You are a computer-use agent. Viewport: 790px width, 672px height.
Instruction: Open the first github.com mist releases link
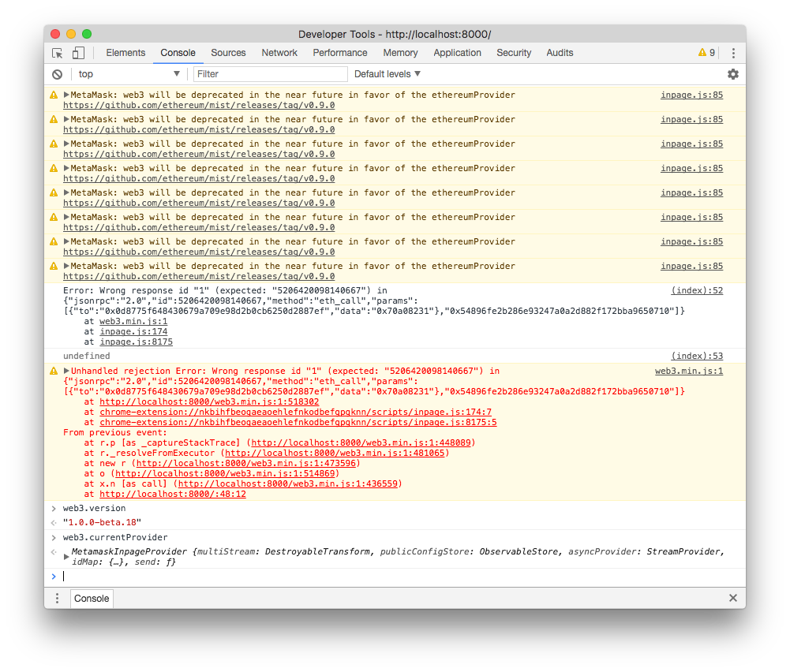pos(199,105)
